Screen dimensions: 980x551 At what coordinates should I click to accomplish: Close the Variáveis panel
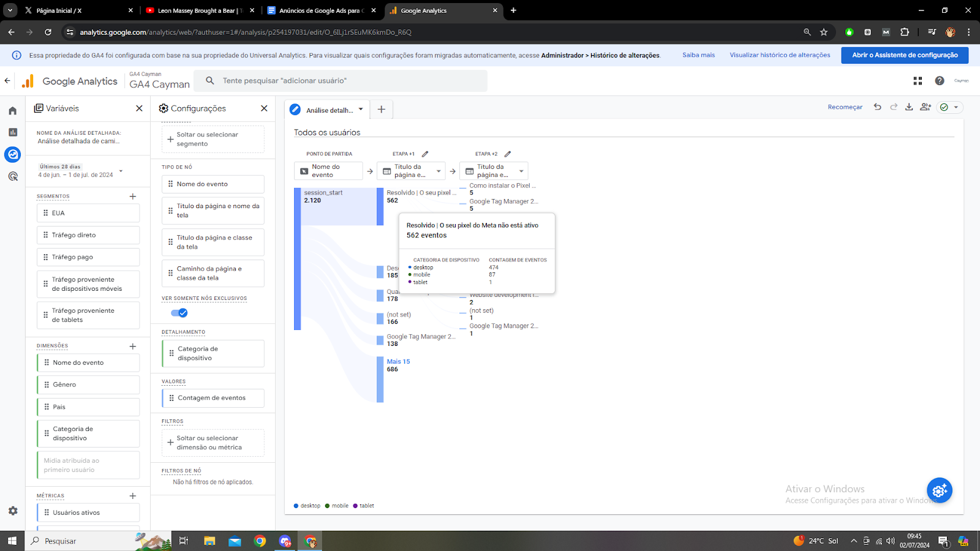139,108
